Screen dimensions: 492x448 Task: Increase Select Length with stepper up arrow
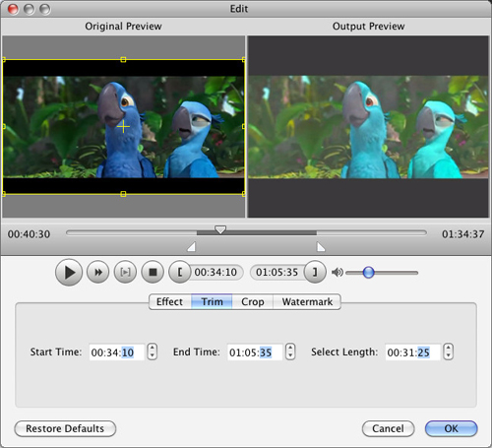click(x=449, y=348)
